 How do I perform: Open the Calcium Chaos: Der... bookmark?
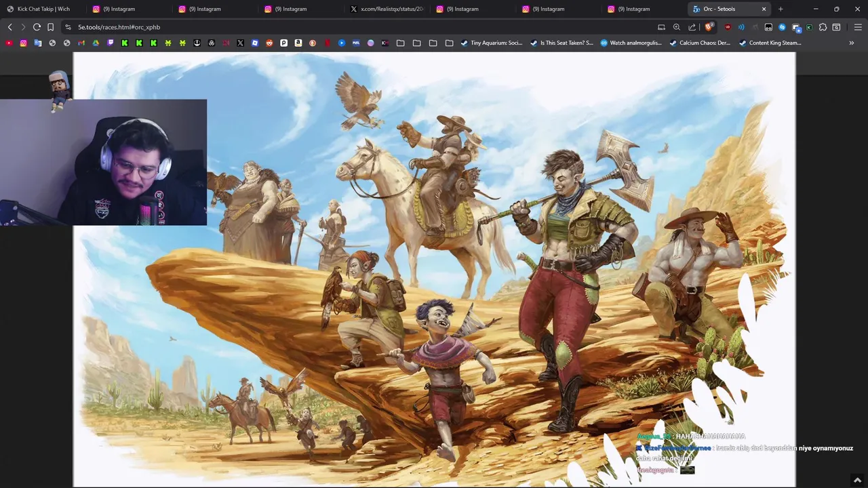click(700, 43)
